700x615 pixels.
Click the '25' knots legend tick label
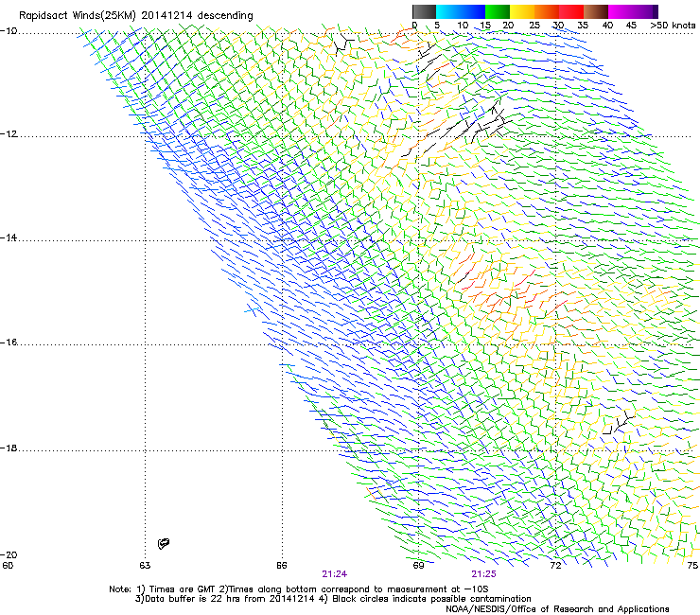pos(534,26)
